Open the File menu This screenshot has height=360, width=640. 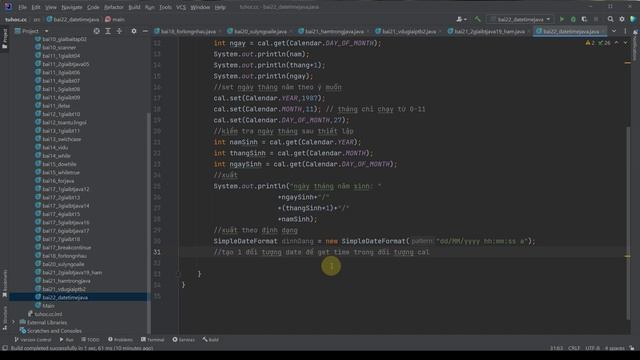pos(22,7)
